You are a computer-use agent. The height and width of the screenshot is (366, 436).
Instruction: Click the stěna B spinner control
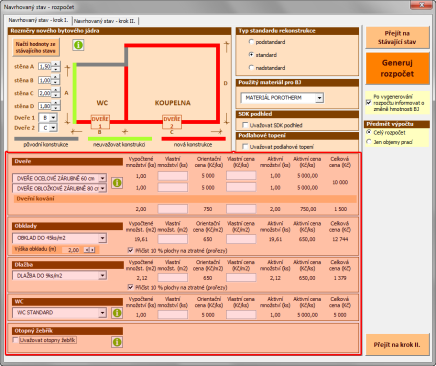click(56, 80)
